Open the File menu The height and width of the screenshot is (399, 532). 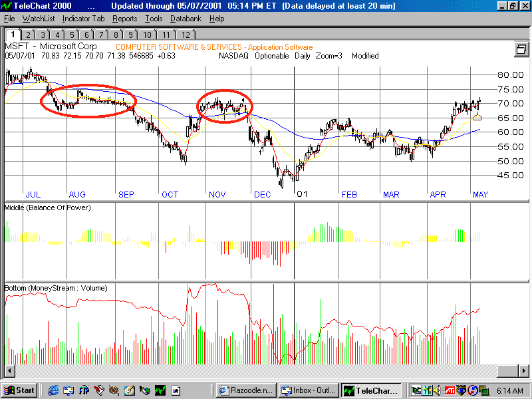[9, 19]
